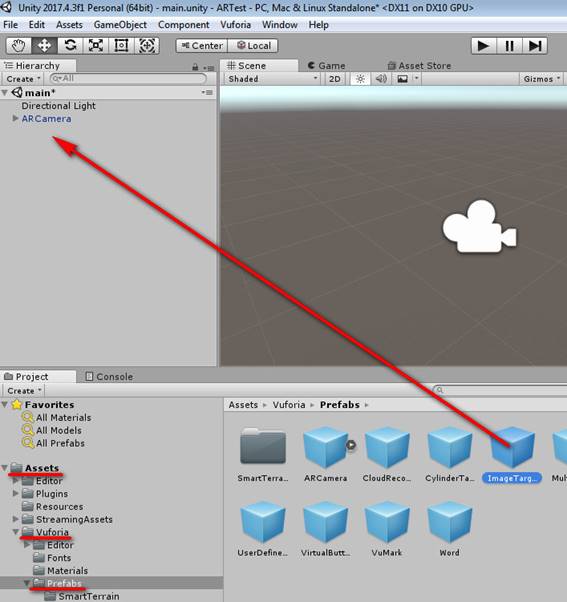Viewport: 567px width, 602px height.
Task: Click the Hierarchy search field
Action: click(x=128, y=78)
